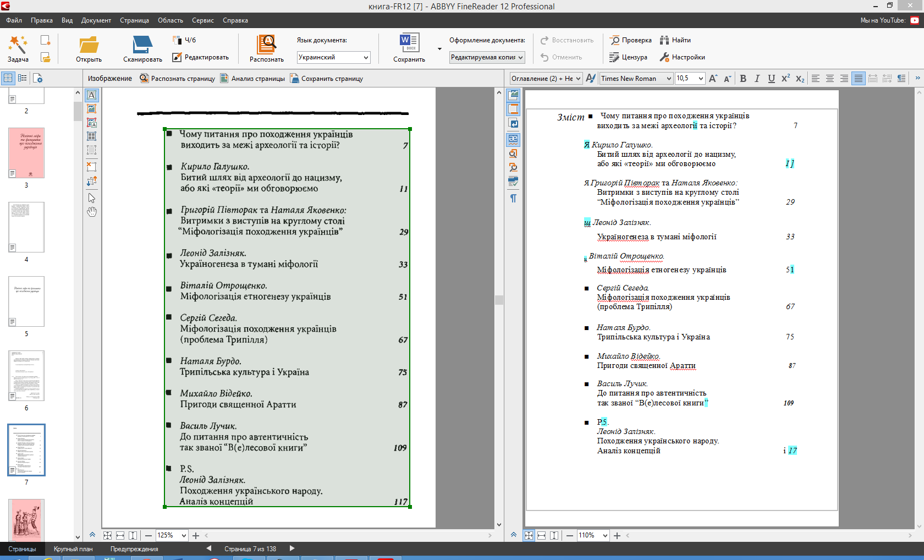Toggle bold text formatting

pyautogui.click(x=743, y=79)
